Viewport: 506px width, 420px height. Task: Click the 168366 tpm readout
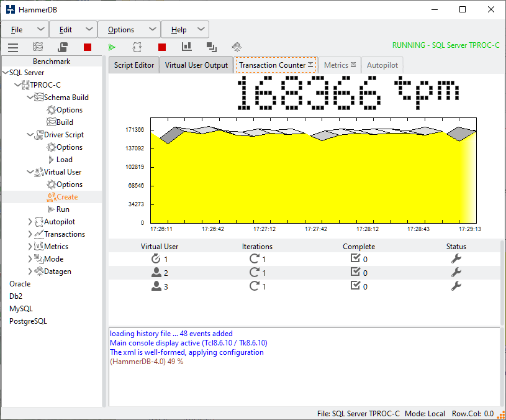[x=348, y=93]
